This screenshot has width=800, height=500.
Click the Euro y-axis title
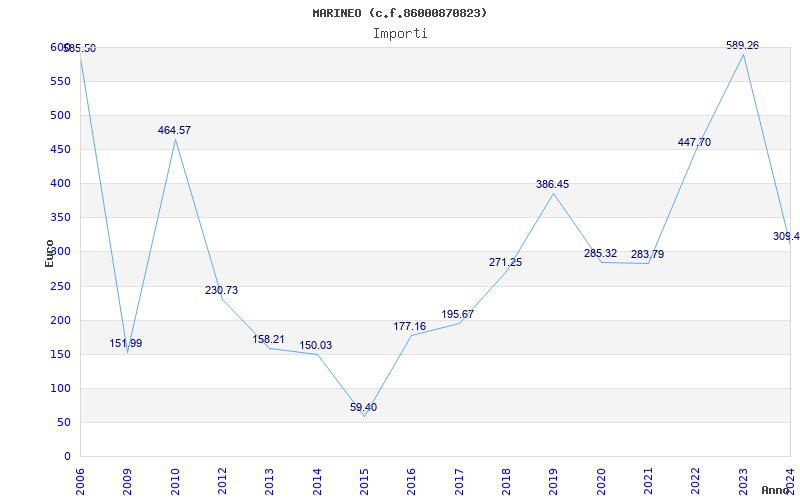click(x=49, y=254)
